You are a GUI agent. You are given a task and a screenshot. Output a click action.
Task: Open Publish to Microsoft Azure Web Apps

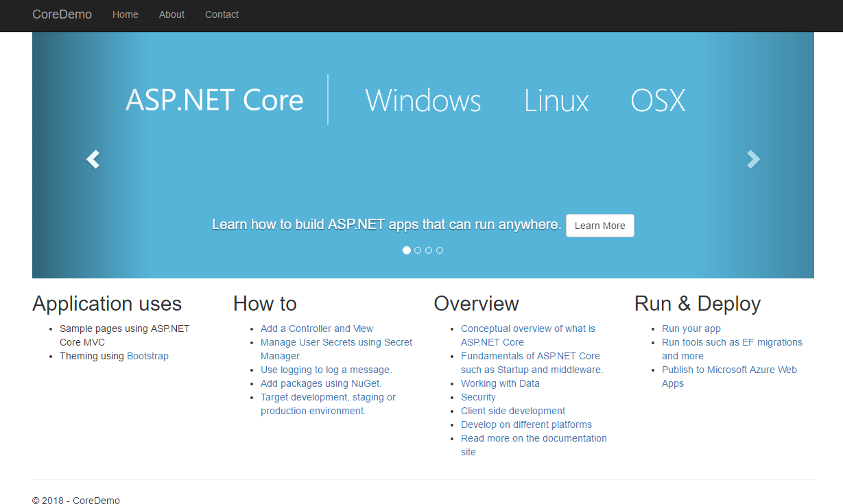(729, 370)
